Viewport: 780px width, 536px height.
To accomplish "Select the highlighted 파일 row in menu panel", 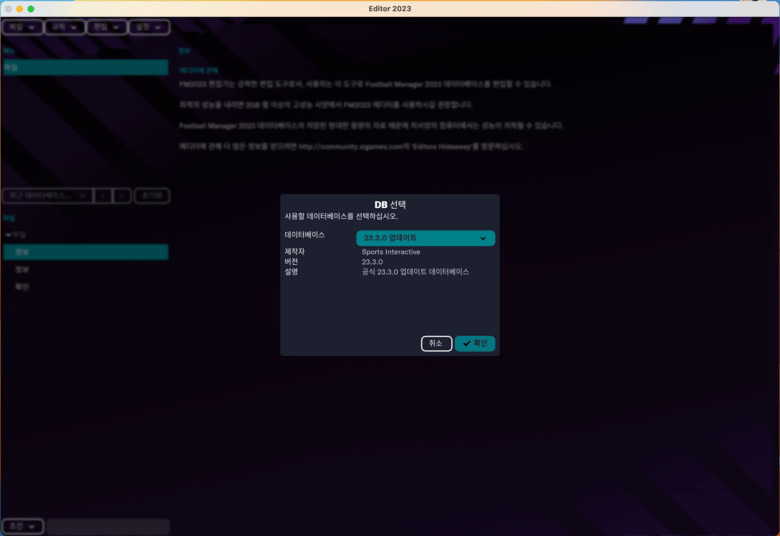I will point(86,67).
